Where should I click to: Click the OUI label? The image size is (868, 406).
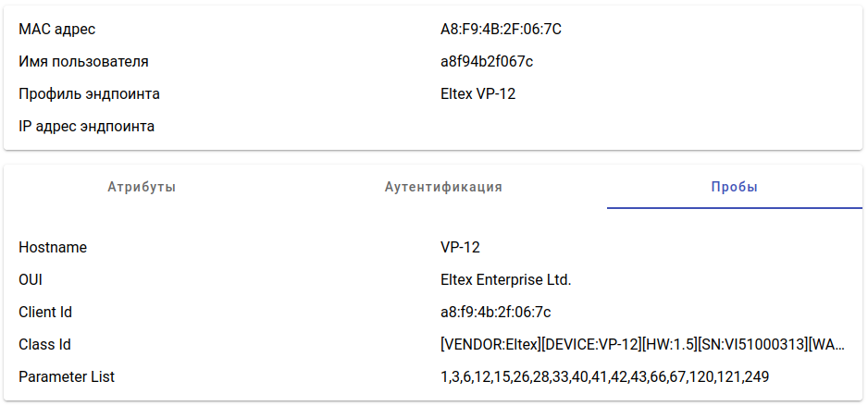tap(31, 280)
